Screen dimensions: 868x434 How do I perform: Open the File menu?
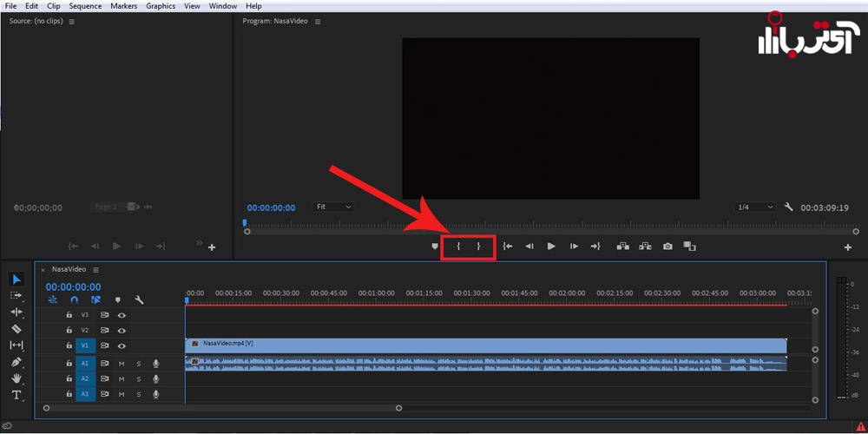click(x=10, y=6)
